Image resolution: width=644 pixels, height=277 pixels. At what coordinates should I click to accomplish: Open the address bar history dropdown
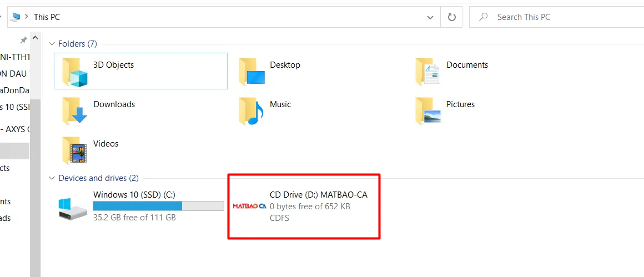430,17
